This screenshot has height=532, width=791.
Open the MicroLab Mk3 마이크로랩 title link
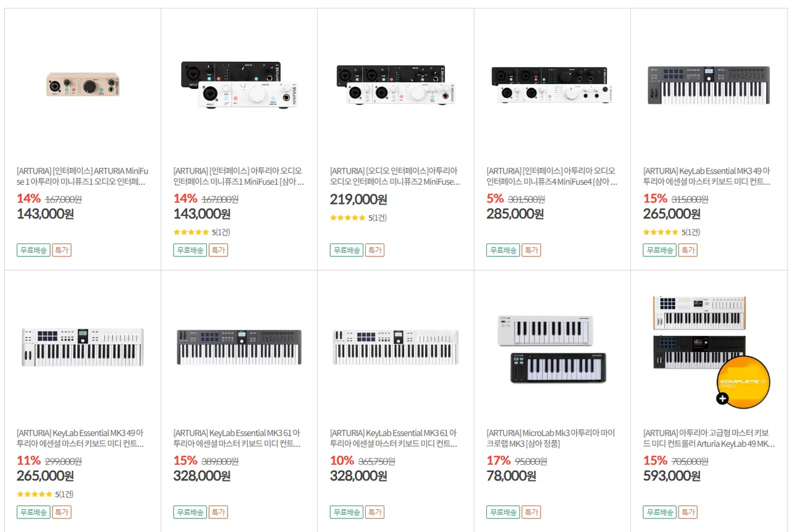point(551,438)
